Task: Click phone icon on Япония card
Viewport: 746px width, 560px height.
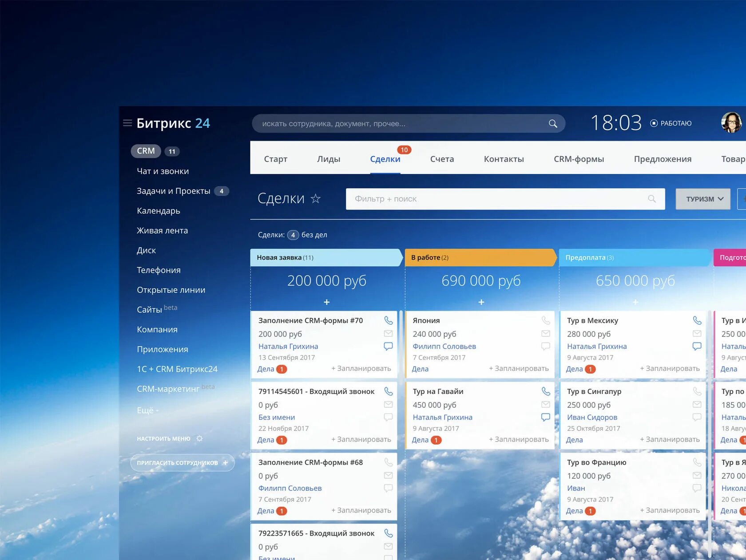Action: (x=546, y=320)
